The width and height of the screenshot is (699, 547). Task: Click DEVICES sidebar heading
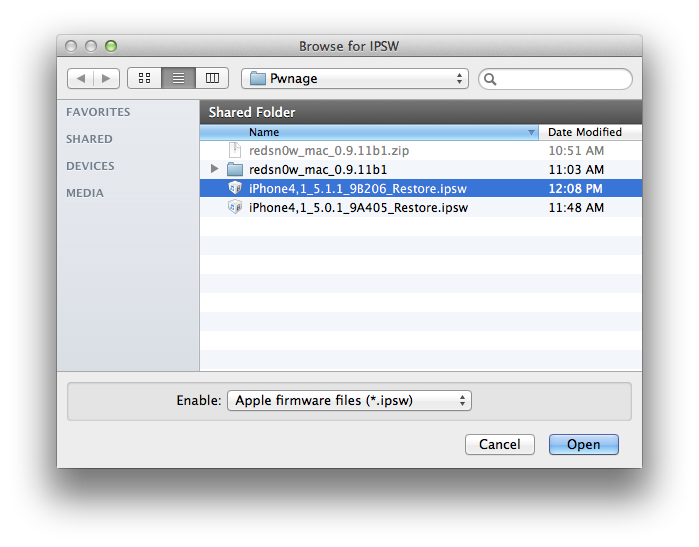pyautogui.click(x=90, y=166)
